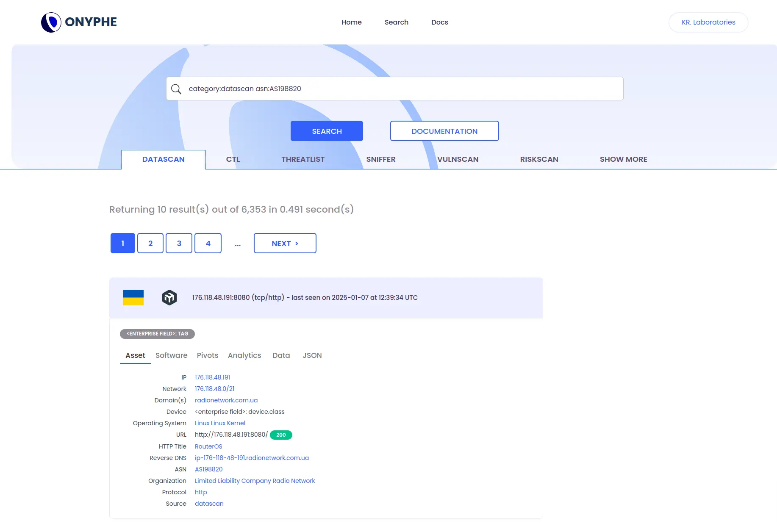
Task: Open the Home menu item
Action: pyautogui.click(x=351, y=22)
